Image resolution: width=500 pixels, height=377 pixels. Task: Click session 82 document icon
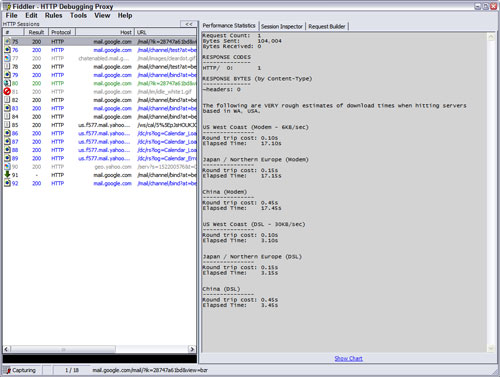(7, 100)
